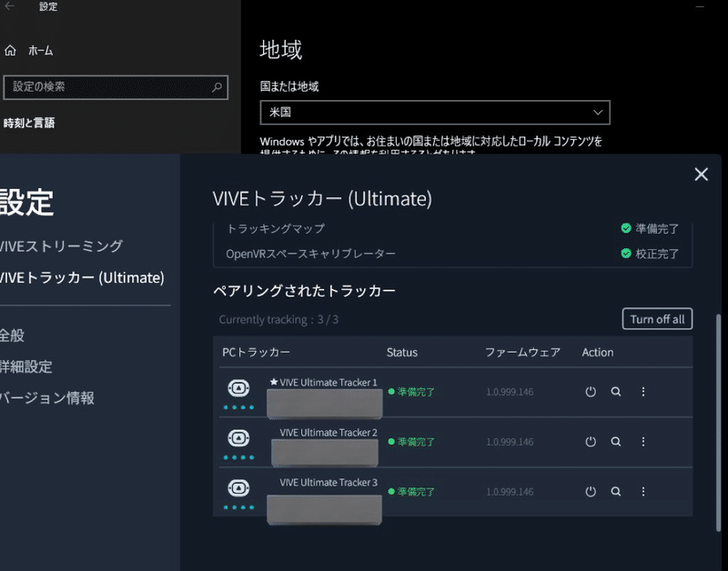The image size is (728, 571).
Task: Select VIVEトラッカー (Ultimate) in sidebar
Action: click(x=82, y=277)
